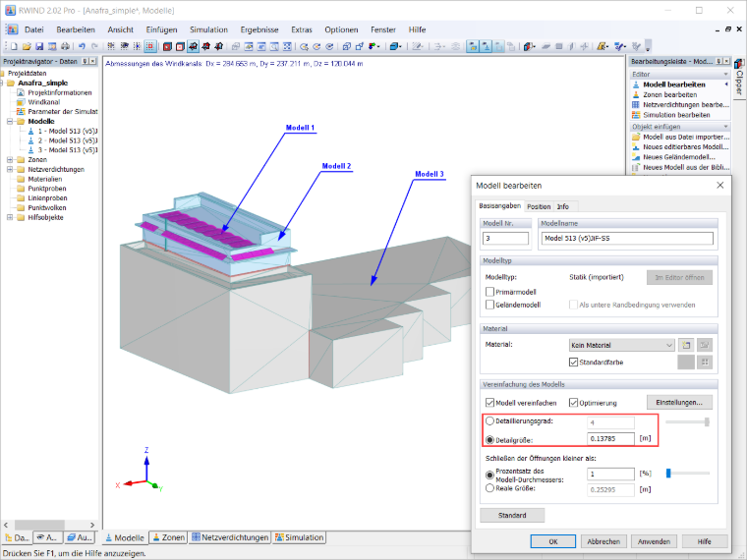Click OK in Modell bearbeiten dialog

coord(553,541)
